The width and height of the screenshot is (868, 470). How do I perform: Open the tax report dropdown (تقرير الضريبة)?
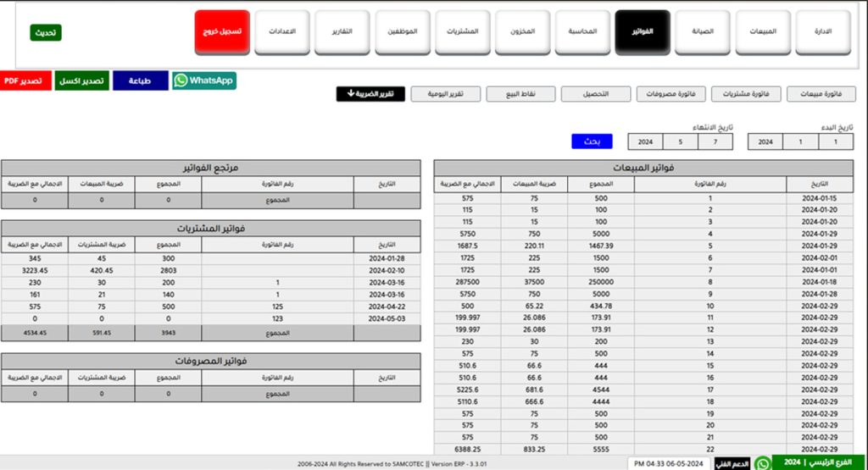pyautogui.click(x=370, y=94)
